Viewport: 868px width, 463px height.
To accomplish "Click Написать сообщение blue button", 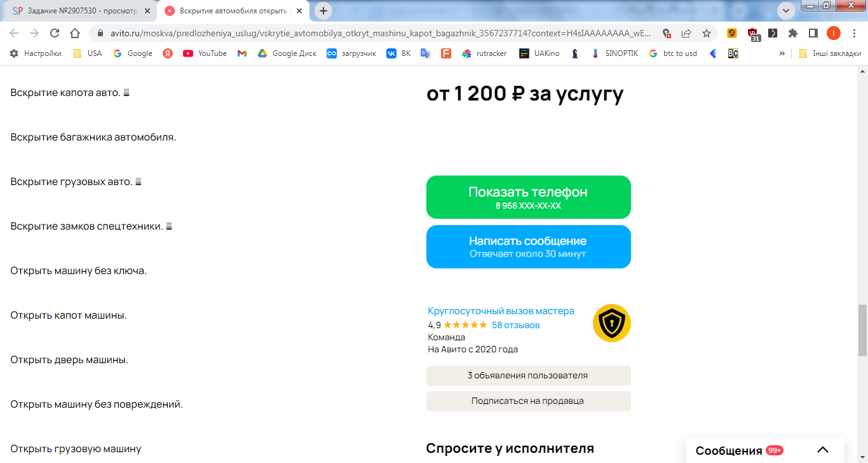I will 529,247.
